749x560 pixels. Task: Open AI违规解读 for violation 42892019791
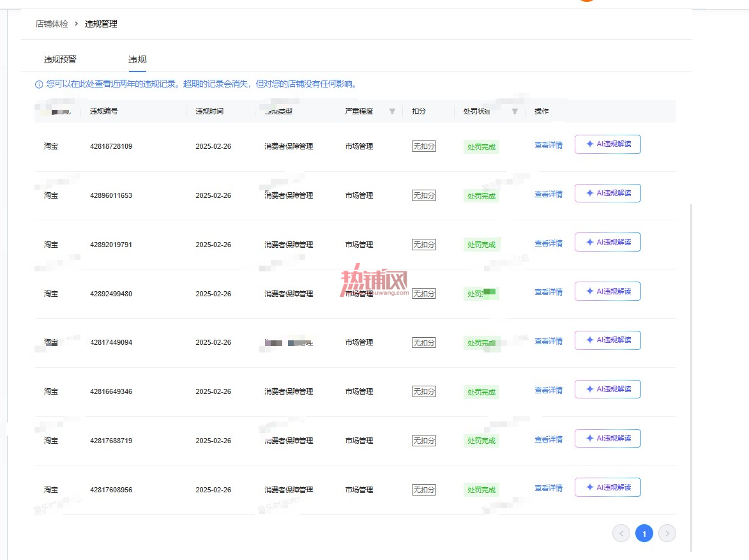pyautogui.click(x=608, y=242)
